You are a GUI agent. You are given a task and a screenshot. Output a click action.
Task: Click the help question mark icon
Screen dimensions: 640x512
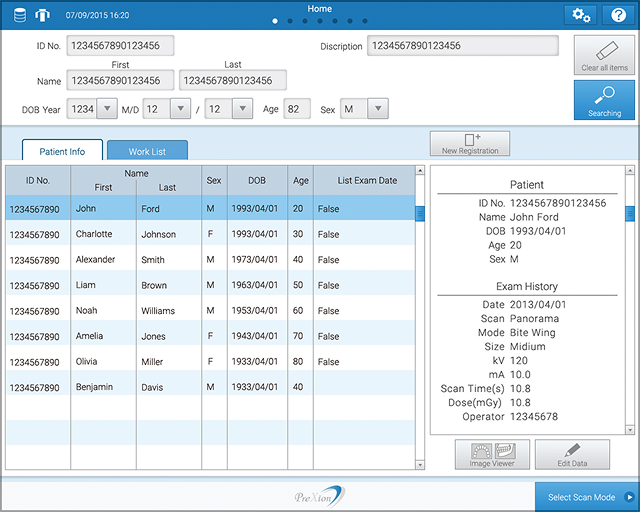pos(617,14)
